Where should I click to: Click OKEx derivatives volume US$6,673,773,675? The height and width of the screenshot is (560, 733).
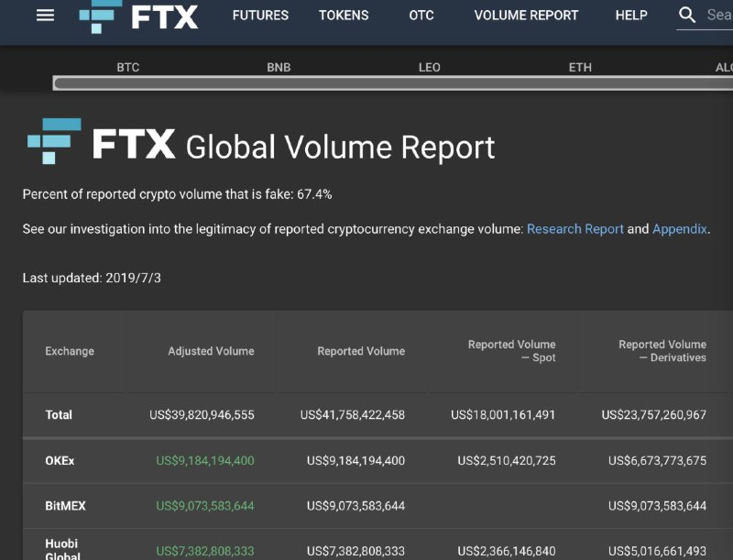(x=657, y=460)
